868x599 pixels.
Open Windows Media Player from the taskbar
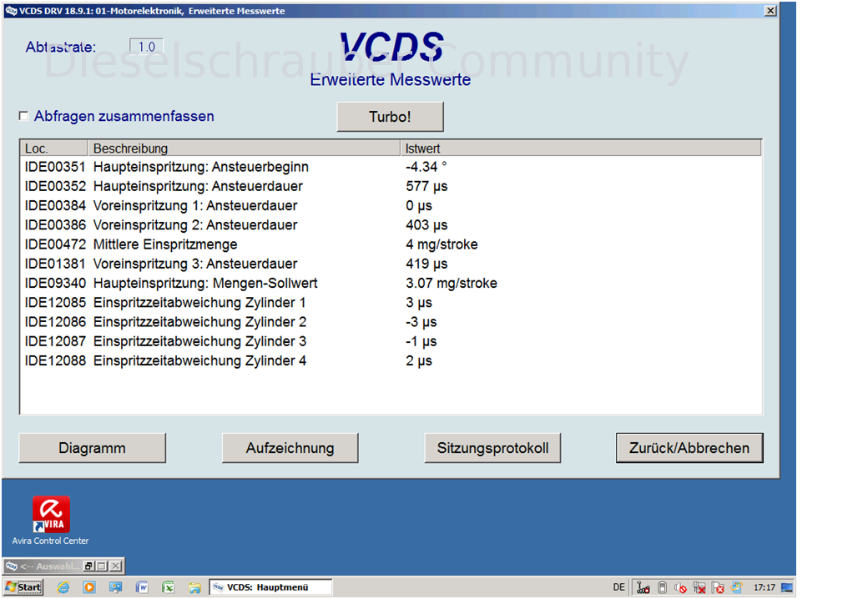click(x=89, y=587)
